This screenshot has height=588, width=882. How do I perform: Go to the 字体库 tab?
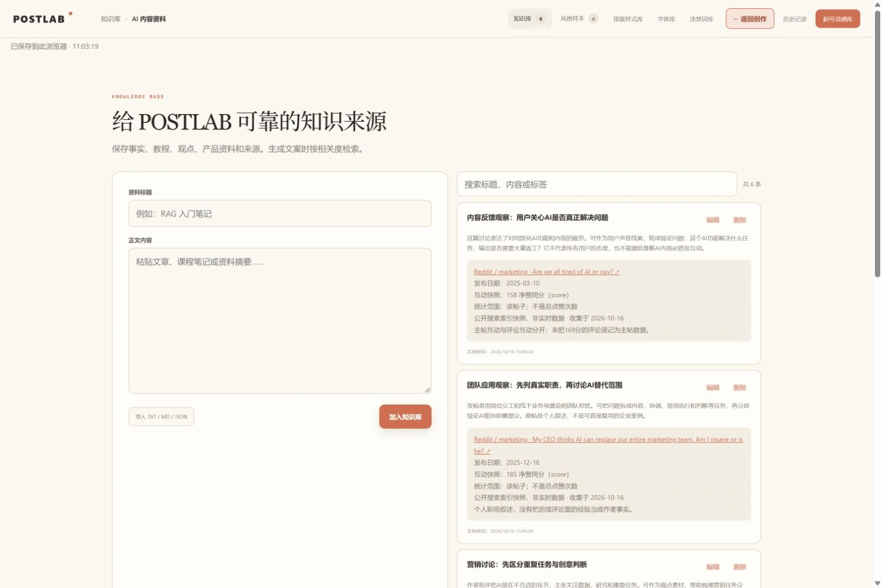(x=666, y=19)
